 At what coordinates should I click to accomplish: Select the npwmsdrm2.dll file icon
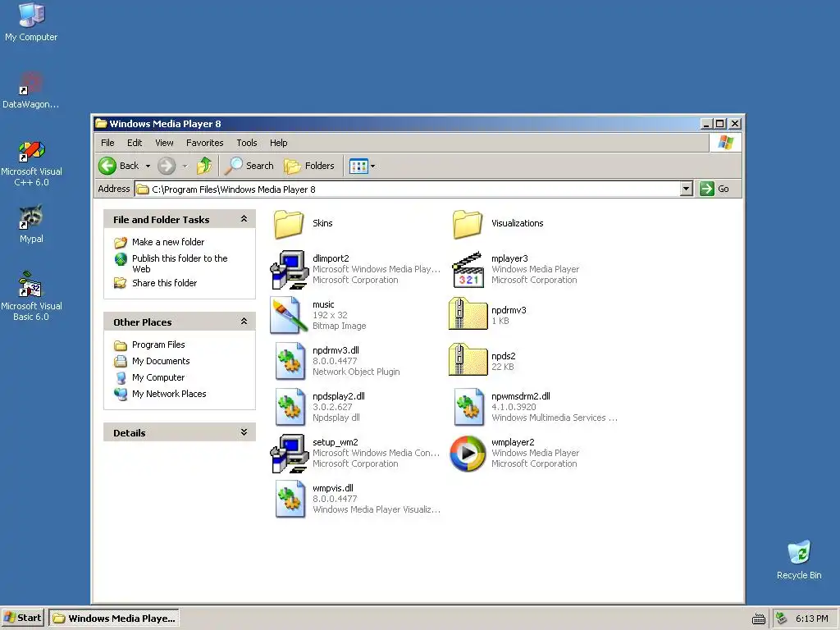468,407
